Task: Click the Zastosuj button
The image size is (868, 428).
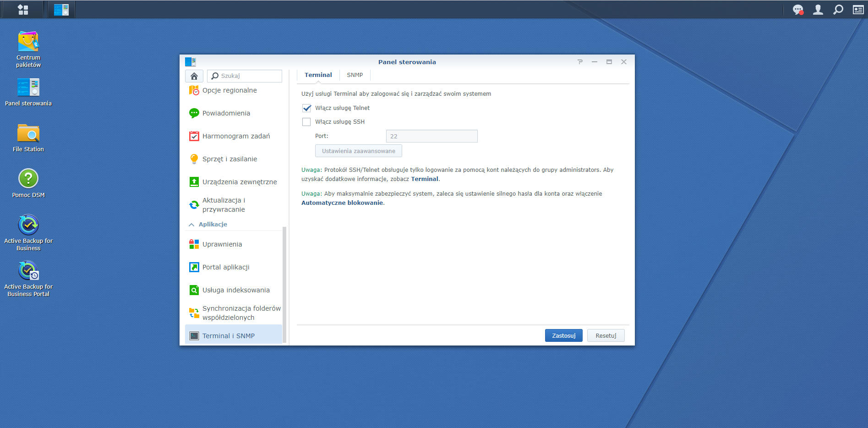Action: point(563,335)
